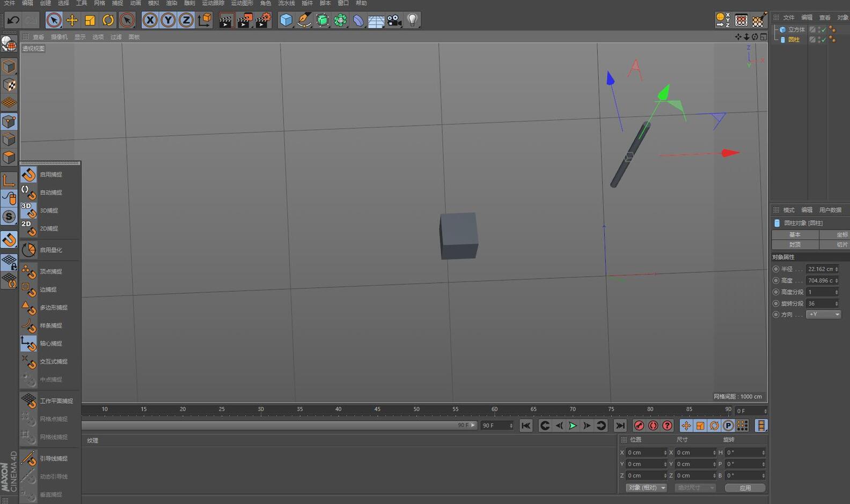This screenshot has width=850, height=504.
Task: Open the 摄像机 viewport menu
Action: 59,37
